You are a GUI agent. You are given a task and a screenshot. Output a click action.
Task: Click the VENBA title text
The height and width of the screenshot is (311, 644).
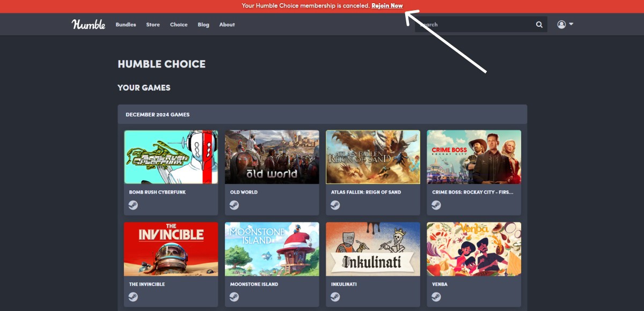coord(440,284)
